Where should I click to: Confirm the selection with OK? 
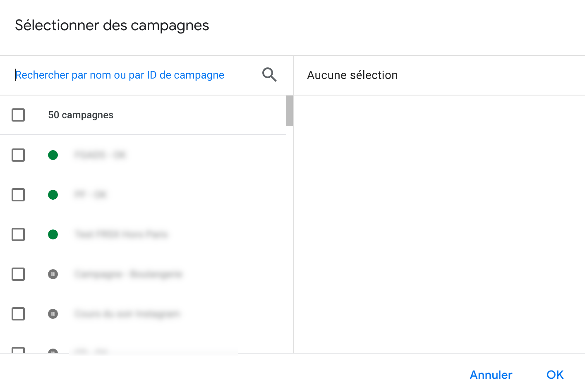(x=555, y=375)
